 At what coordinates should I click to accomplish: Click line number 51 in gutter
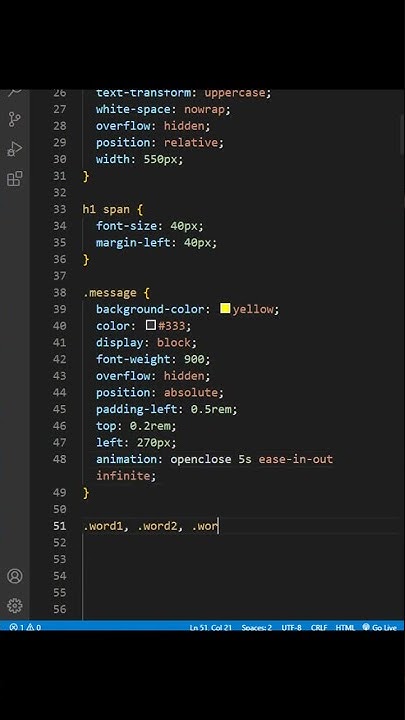tap(60, 526)
